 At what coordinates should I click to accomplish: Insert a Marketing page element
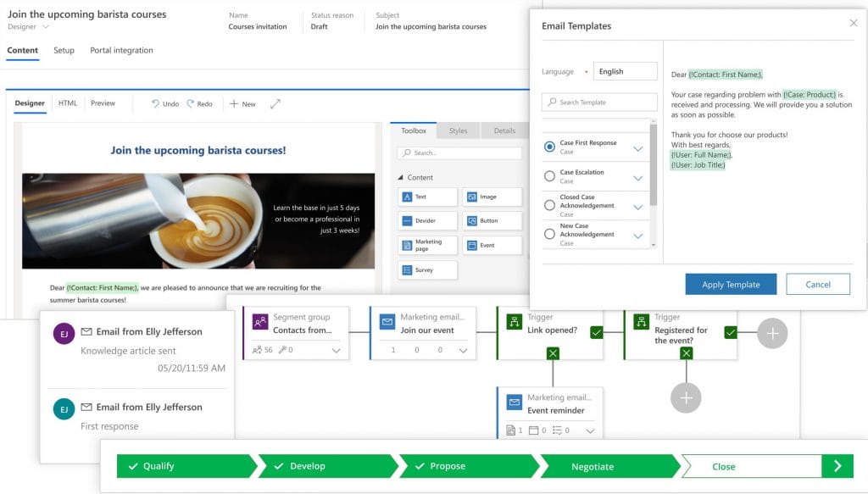coord(426,246)
